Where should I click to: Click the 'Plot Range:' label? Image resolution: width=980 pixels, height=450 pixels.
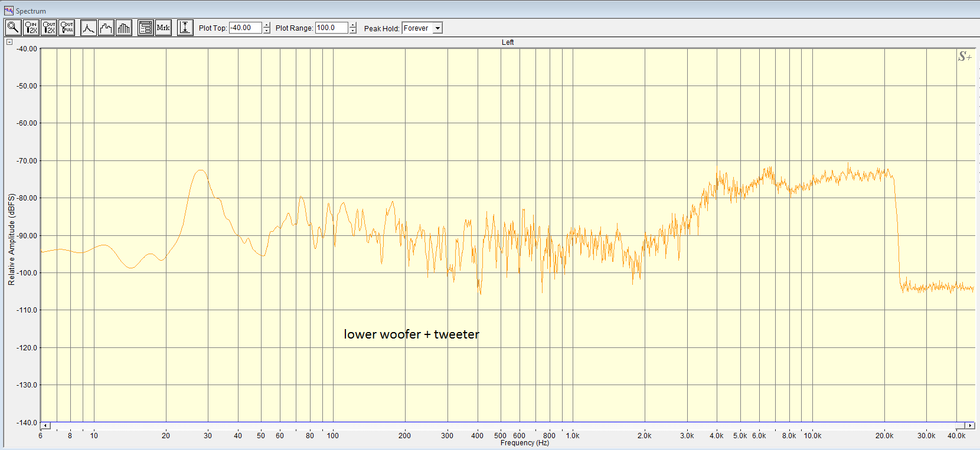click(x=295, y=28)
